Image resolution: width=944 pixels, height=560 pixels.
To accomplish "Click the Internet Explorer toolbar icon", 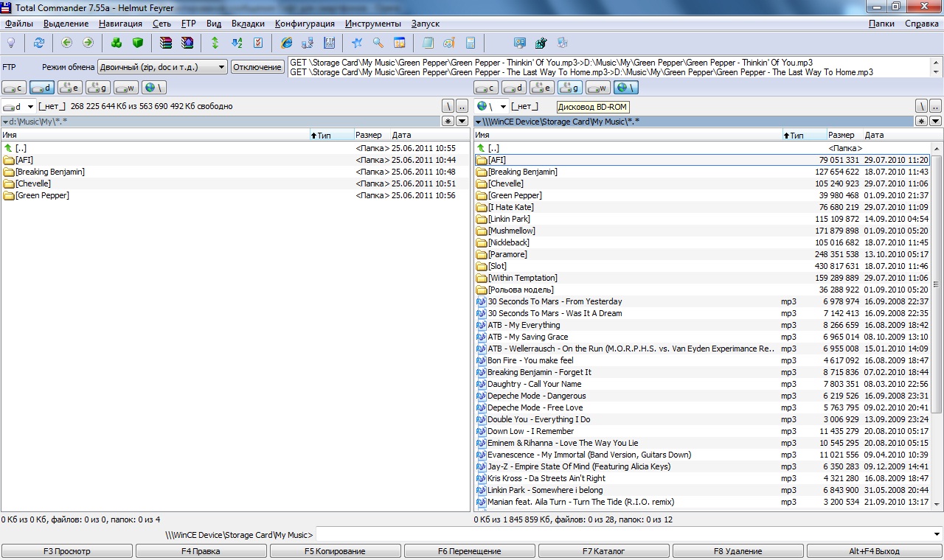I will point(286,43).
